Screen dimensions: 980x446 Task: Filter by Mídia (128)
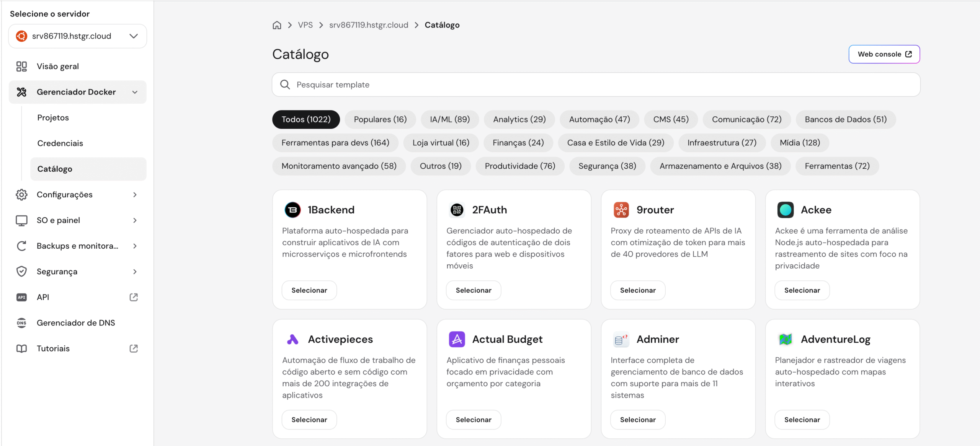pos(800,143)
